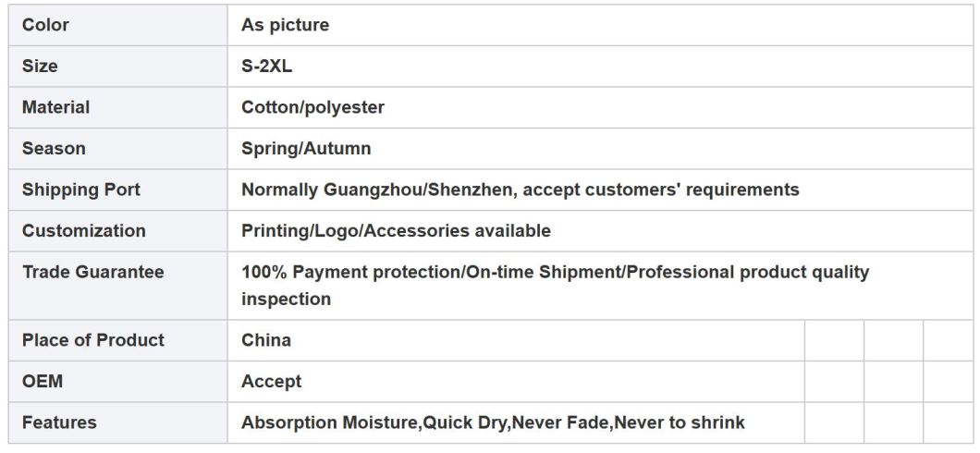The height and width of the screenshot is (453, 980).
Task: Select the Cotton/polyester text
Action: [x=313, y=107]
